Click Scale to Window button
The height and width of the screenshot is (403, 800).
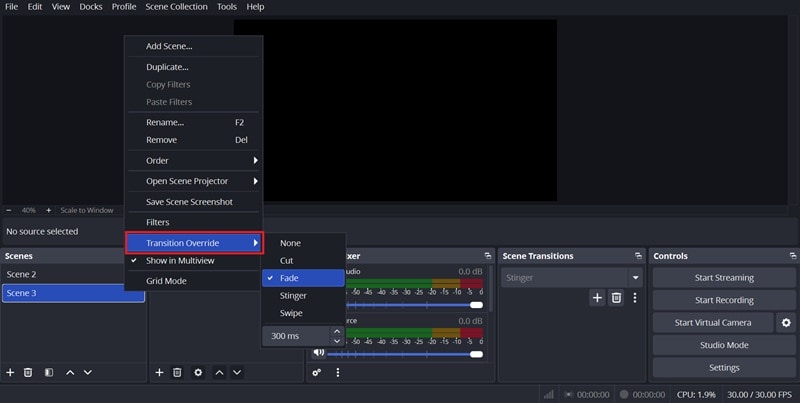coord(87,210)
